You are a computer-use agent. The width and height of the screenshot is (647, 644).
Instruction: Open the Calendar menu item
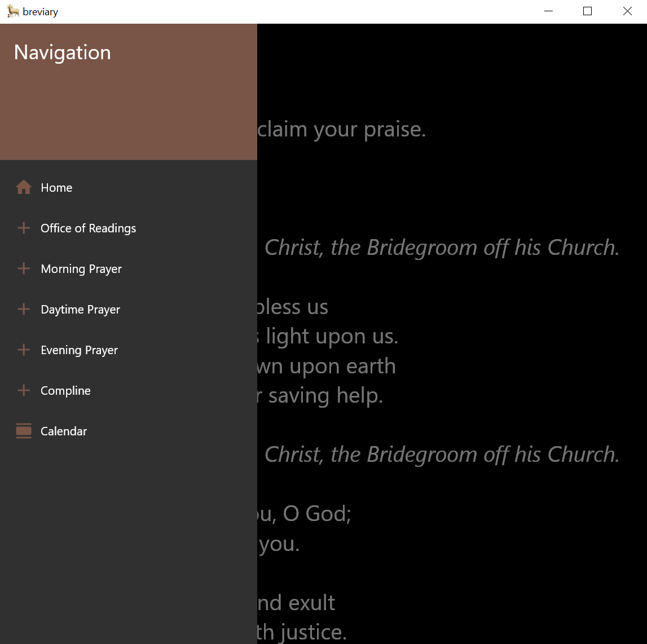pos(63,430)
